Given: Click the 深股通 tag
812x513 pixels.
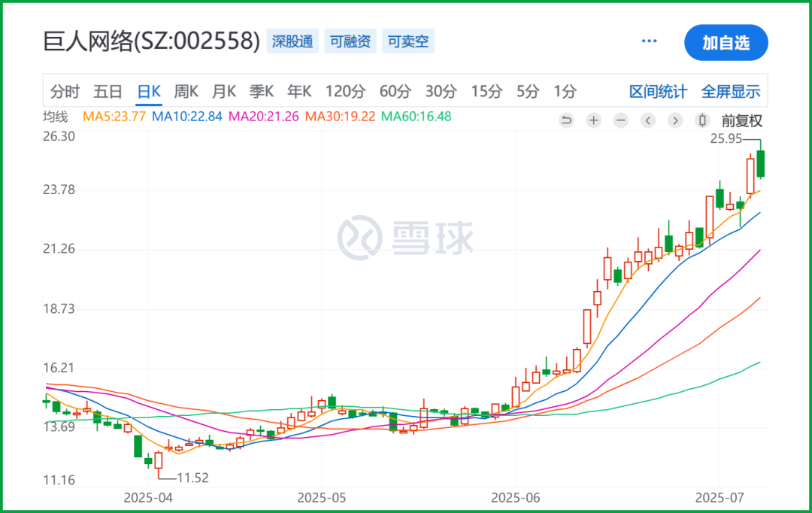Looking at the screenshot, I should pos(292,41).
